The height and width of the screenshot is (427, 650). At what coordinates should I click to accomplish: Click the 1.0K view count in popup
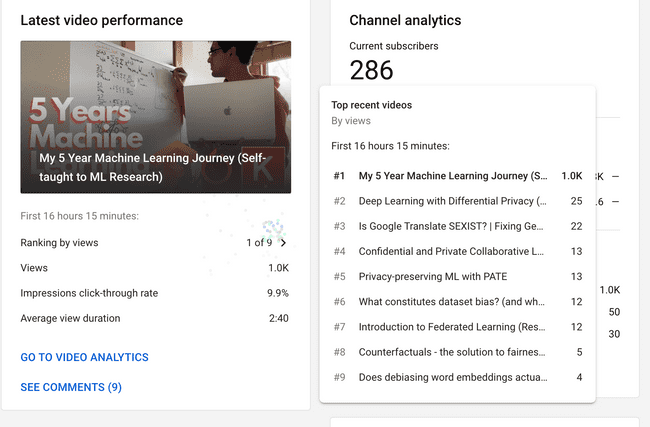click(x=572, y=176)
